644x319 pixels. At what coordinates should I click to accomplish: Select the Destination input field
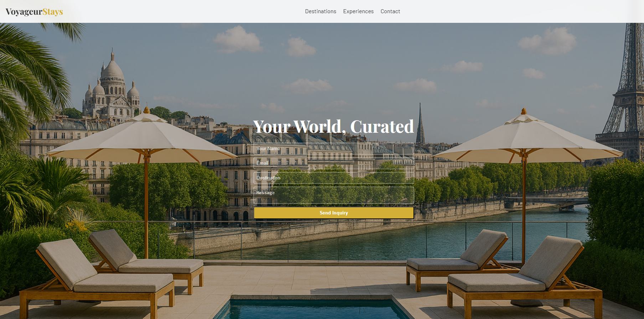click(334, 178)
